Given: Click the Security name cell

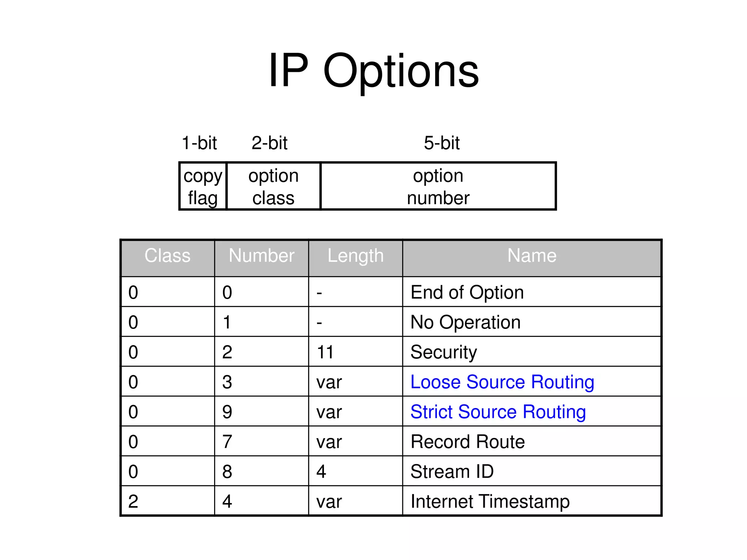Looking at the screenshot, I should click(444, 352).
